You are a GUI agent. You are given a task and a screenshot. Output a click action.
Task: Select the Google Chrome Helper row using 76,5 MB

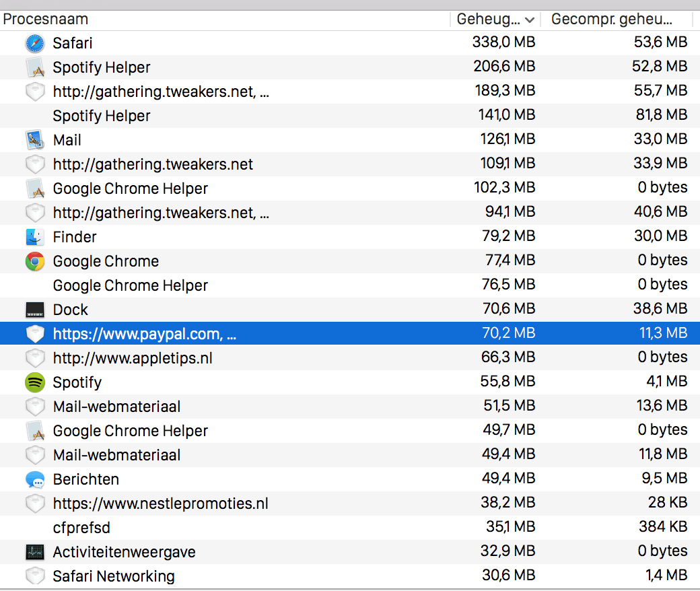[350, 285]
